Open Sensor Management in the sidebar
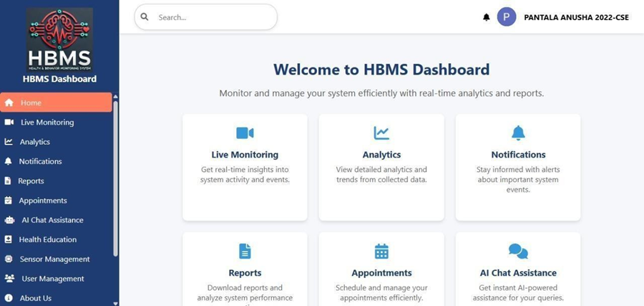 click(54, 259)
